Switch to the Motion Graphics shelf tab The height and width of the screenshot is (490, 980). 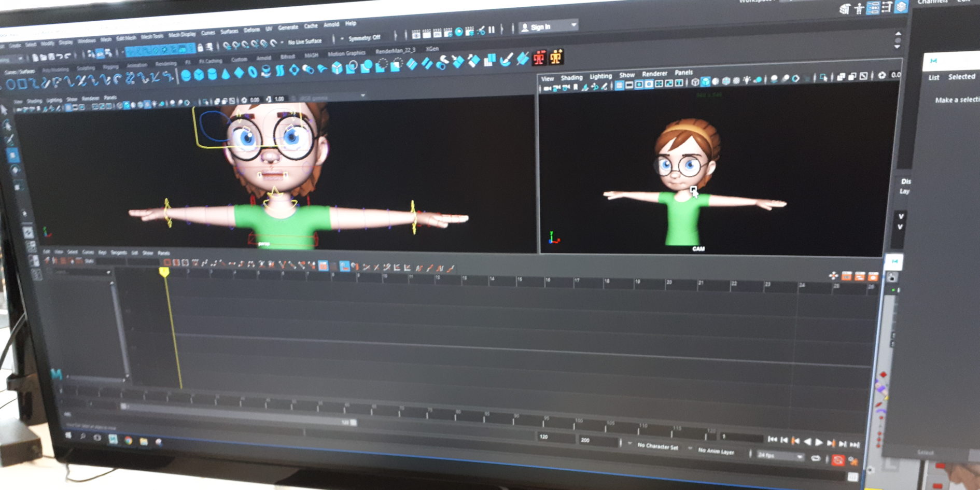click(x=346, y=53)
